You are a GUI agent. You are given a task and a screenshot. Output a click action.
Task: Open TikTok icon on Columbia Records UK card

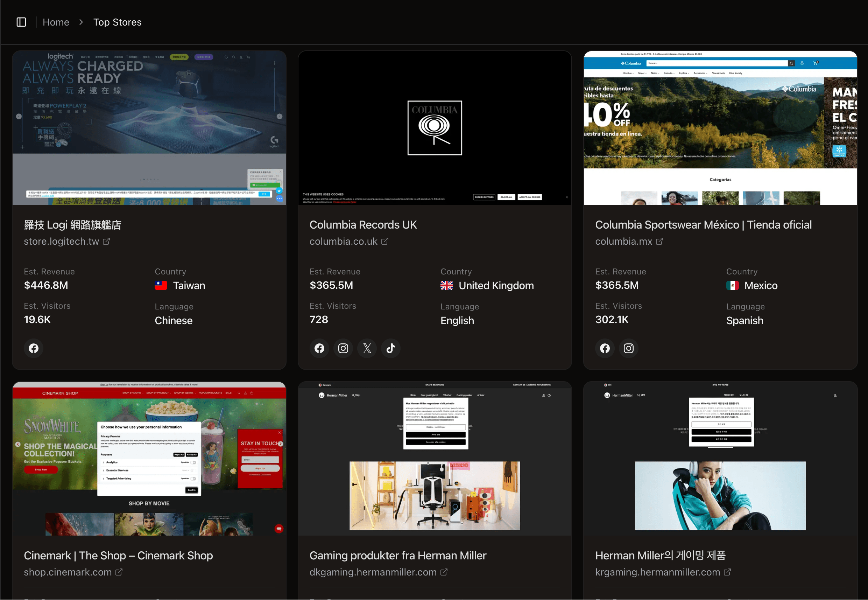coord(391,348)
